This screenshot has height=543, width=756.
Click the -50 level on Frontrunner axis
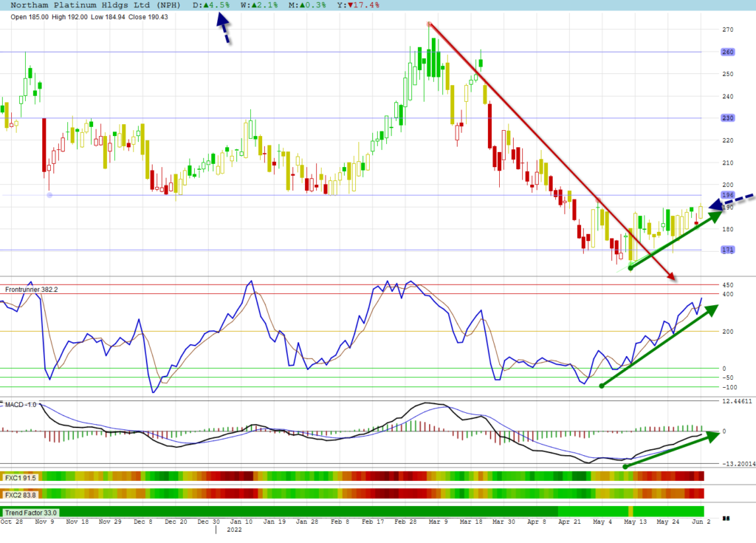point(727,378)
